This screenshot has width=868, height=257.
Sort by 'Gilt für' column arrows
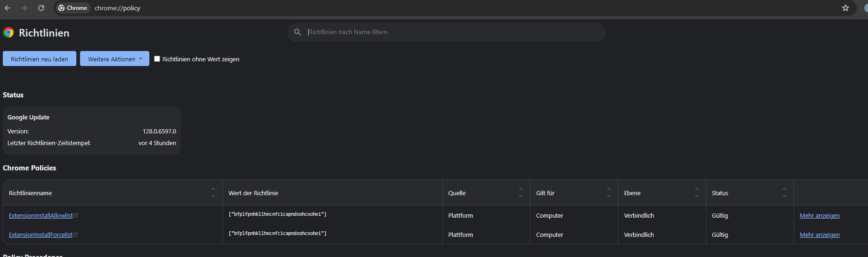click(x=609, y=192)
